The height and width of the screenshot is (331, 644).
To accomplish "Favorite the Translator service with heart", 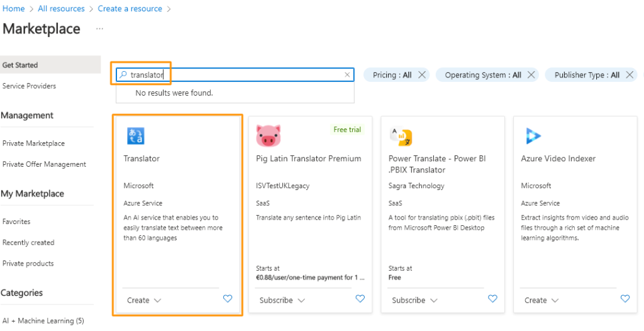I will point(228,300).
